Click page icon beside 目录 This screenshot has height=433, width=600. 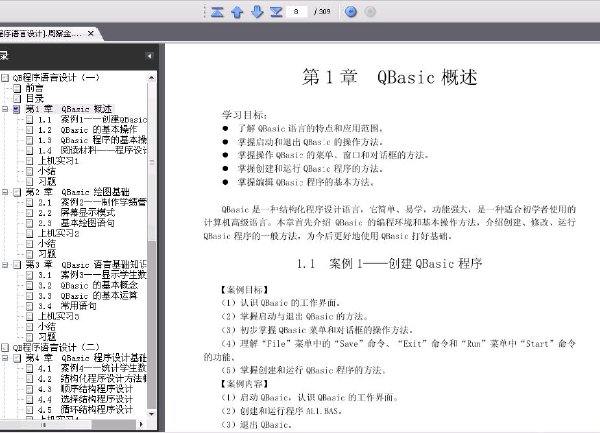tap(17, 99)
